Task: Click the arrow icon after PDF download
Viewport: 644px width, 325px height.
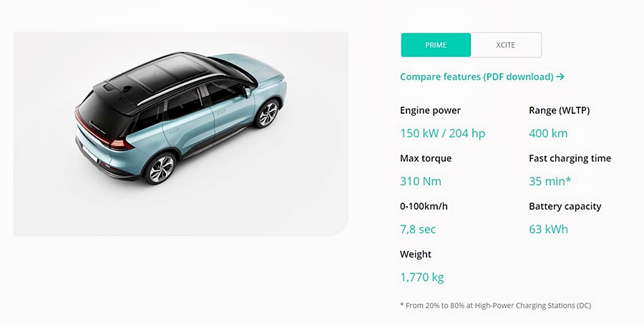Action: (560, 77)
